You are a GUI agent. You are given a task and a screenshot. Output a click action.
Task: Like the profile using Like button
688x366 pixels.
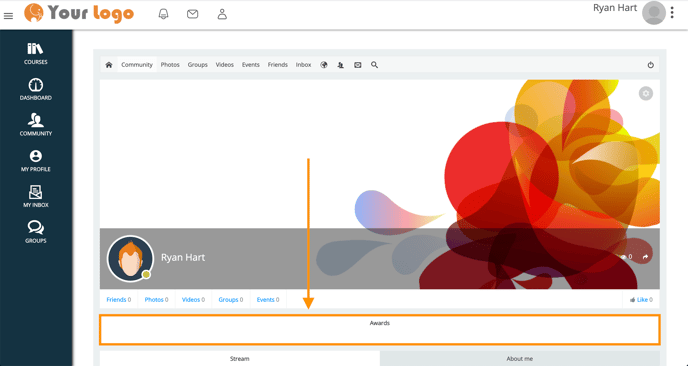(x=641, y=300)
